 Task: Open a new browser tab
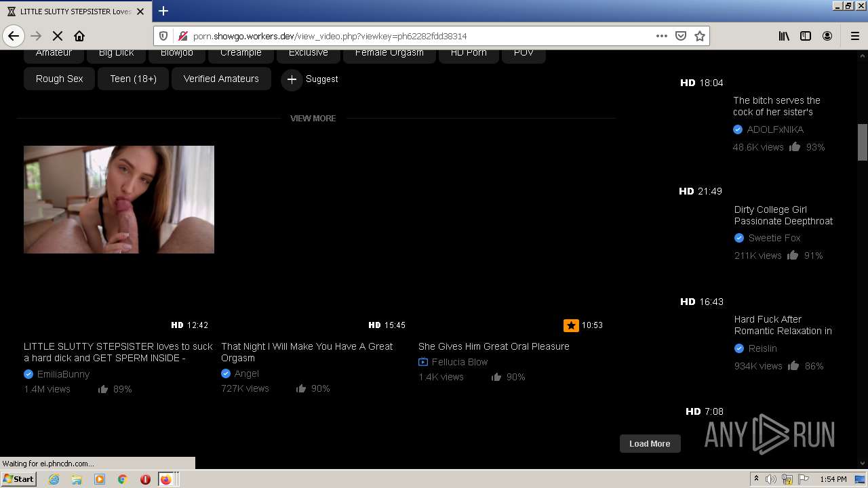pyautogui.click(x=163, y=11)
